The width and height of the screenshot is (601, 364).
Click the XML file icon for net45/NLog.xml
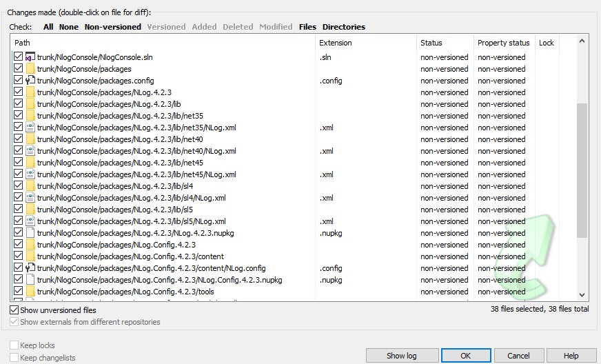[x=30, y=174]
